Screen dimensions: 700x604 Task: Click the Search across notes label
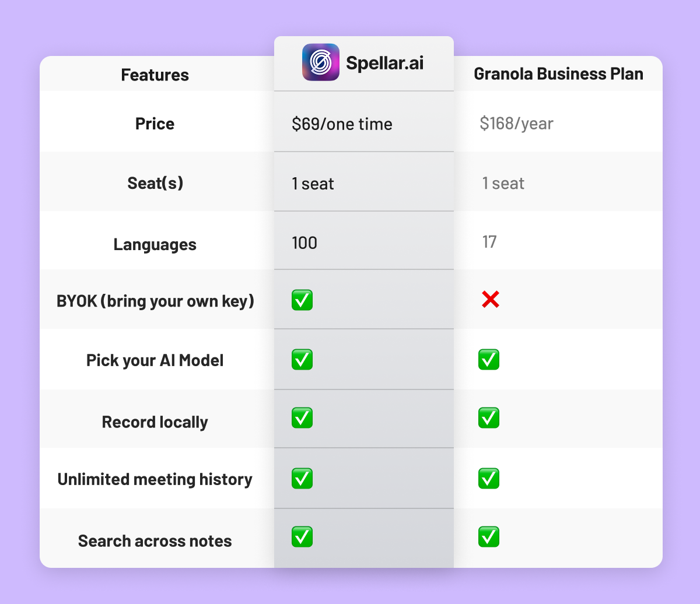(x=155, y=541)
